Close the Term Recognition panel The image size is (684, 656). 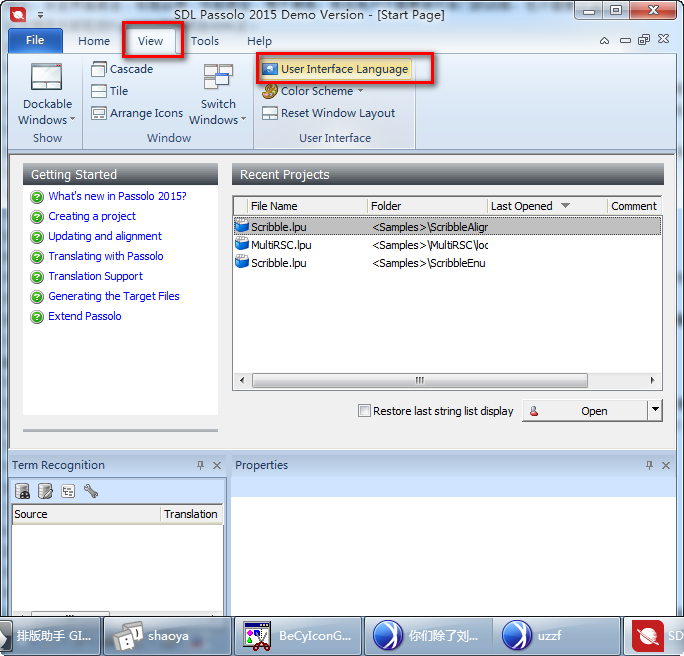tap(217, 465)
